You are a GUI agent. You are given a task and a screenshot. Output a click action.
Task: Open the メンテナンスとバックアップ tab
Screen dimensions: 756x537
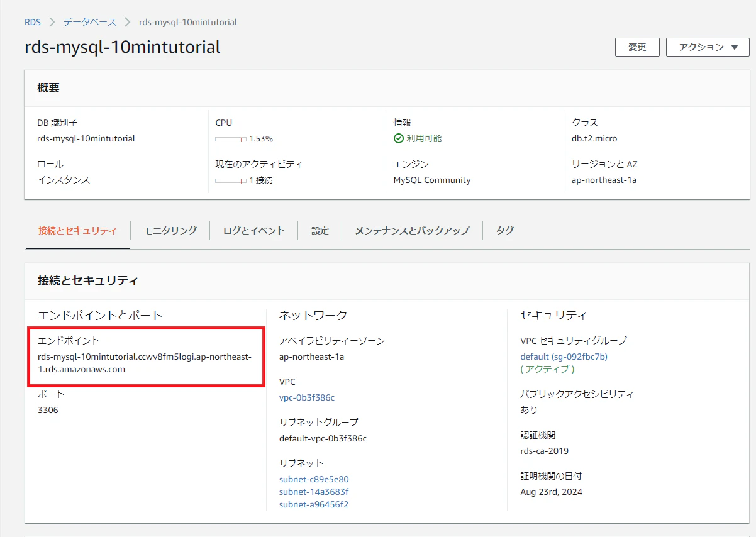(412, 231)
